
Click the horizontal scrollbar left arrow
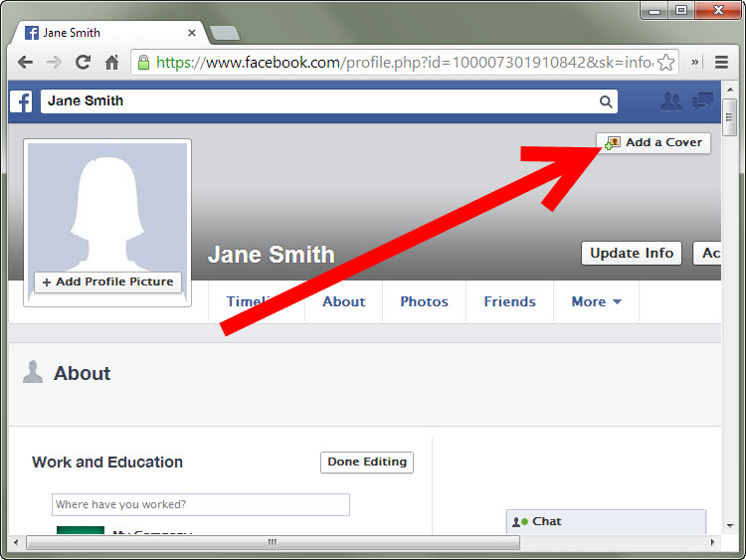(16, 542)
